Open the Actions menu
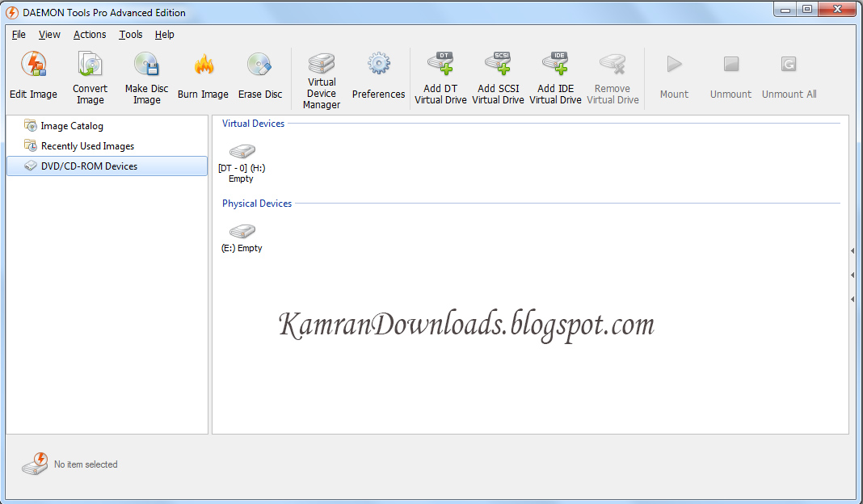863x504 pixels. point(89,35)
